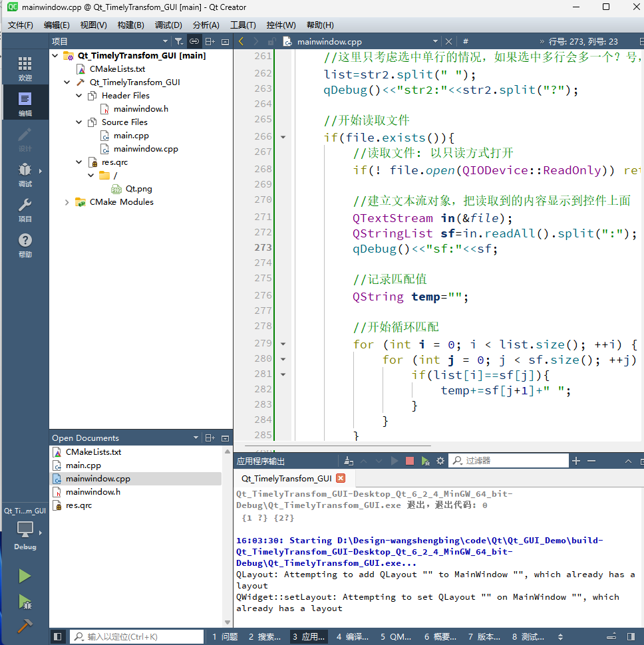Fold the for loop at line 279

(x=283, y=344)
